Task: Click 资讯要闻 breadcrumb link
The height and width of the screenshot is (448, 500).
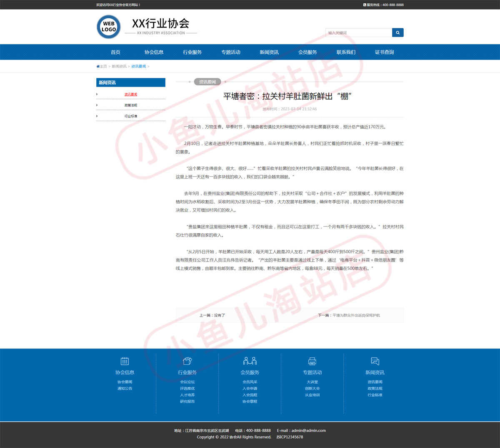Action: [139, 67]
